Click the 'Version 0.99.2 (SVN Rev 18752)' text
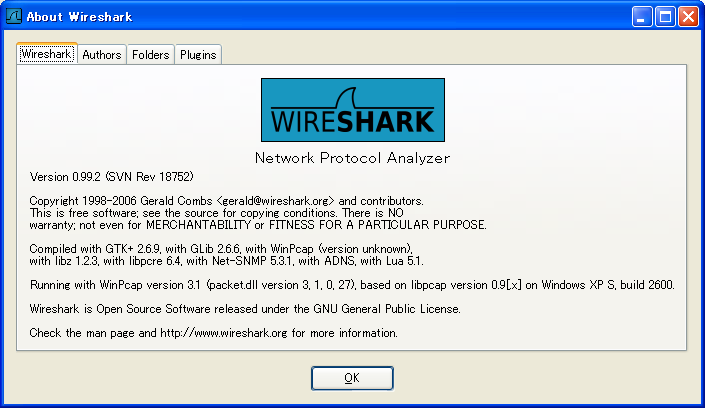Image resolution: width=705 pixels, height=408 pixels. [112, 177]
